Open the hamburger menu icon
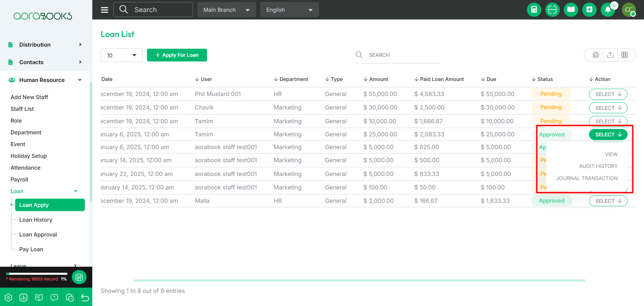 (x=105, y=10)
